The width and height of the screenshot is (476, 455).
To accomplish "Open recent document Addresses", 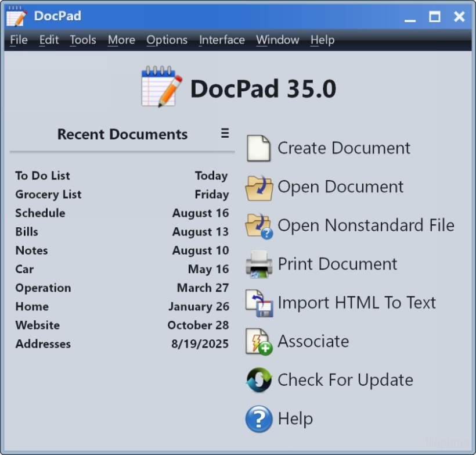I will 43,344.
